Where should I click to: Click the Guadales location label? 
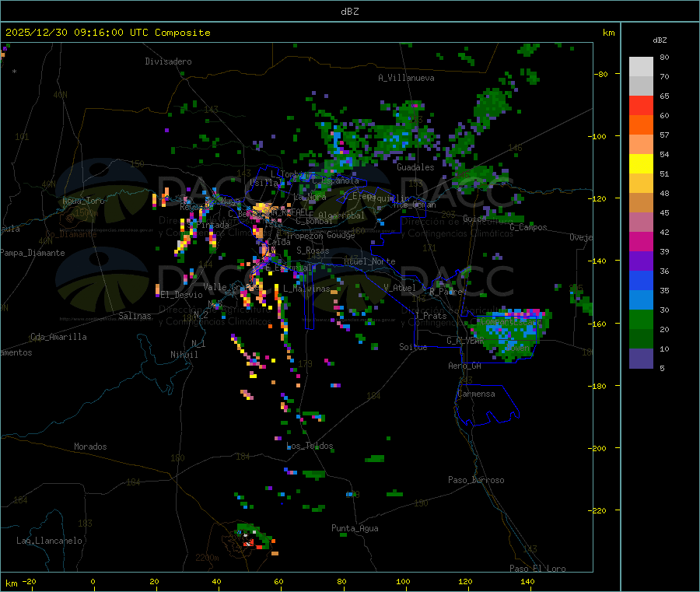click(x=415, y=167)
